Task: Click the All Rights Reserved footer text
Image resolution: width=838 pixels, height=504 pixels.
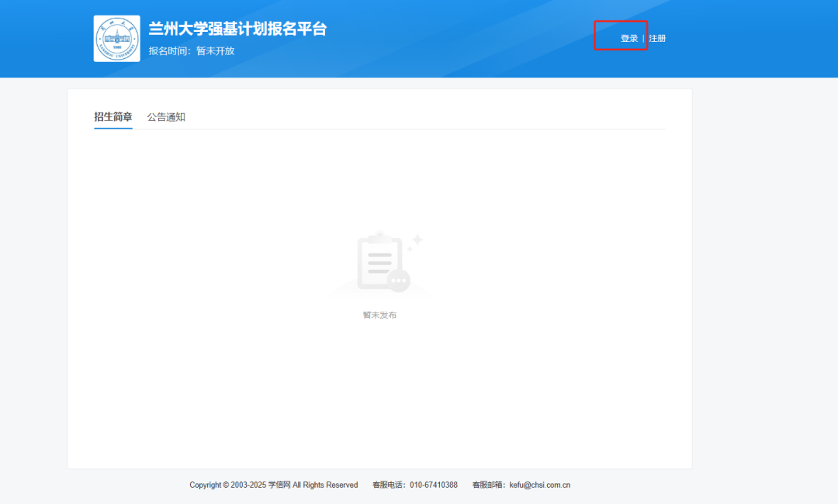Action: click(x=325, y=485)
